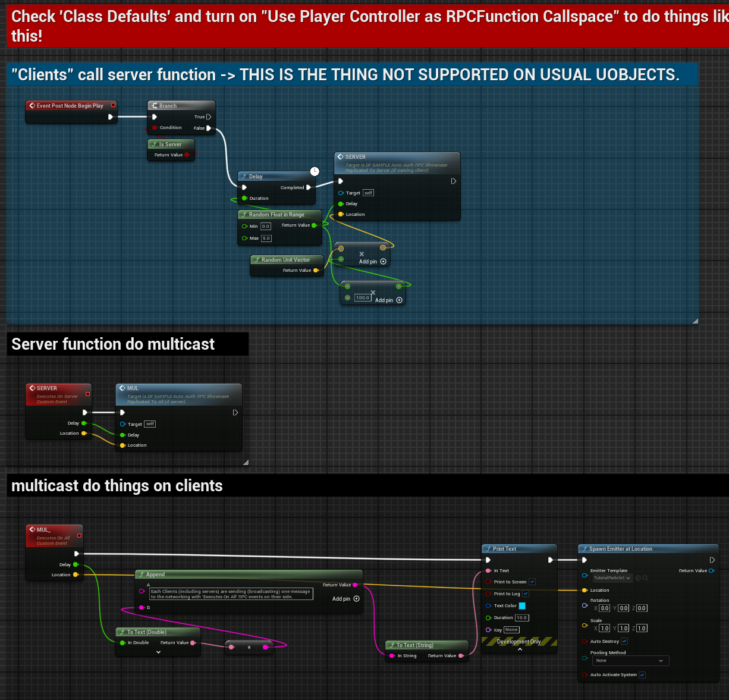Click the browse magnifier icon beside Emitter Template
Image resolution: width=729 pixels, height=700 pixels.
(x=645, y=578)
